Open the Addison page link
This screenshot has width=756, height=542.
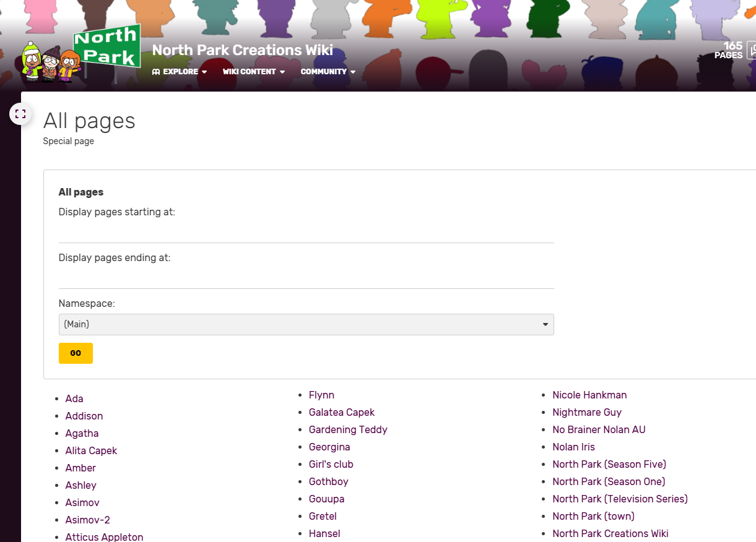pyautogui.click(x=84, y=416)
